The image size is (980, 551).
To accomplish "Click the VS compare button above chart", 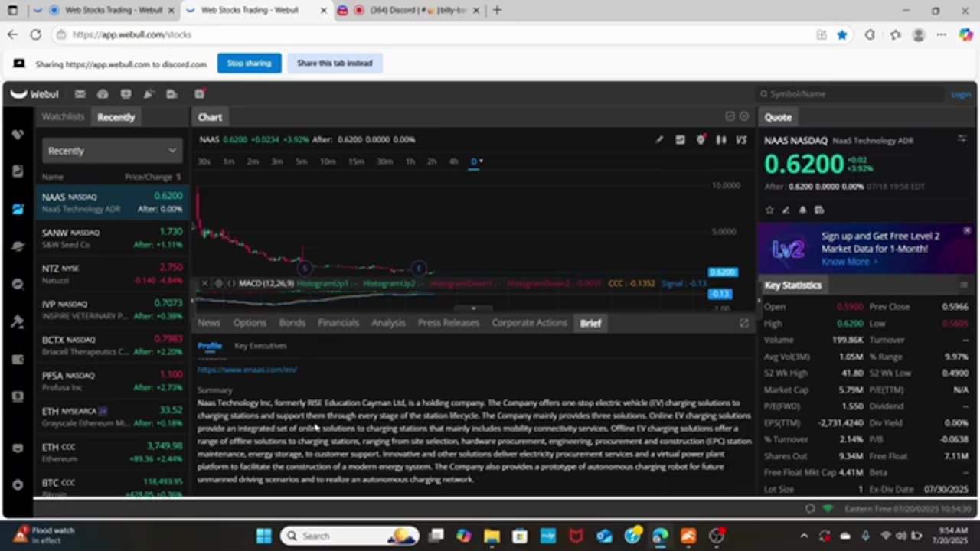I will click(x=741, y=140).
